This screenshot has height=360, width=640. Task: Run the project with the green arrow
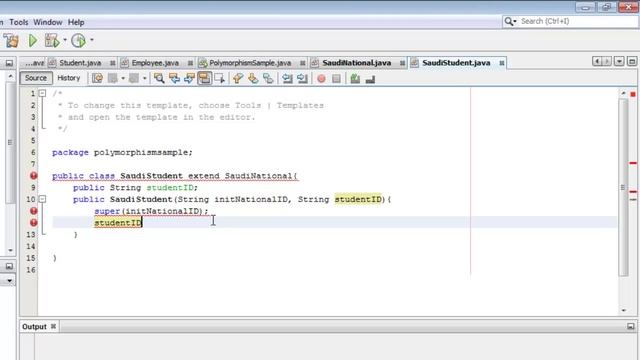(x=33, y=40)
